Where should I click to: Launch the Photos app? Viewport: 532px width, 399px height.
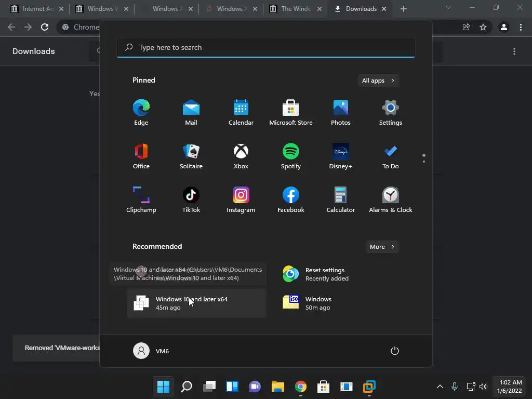tap(341, 113)
